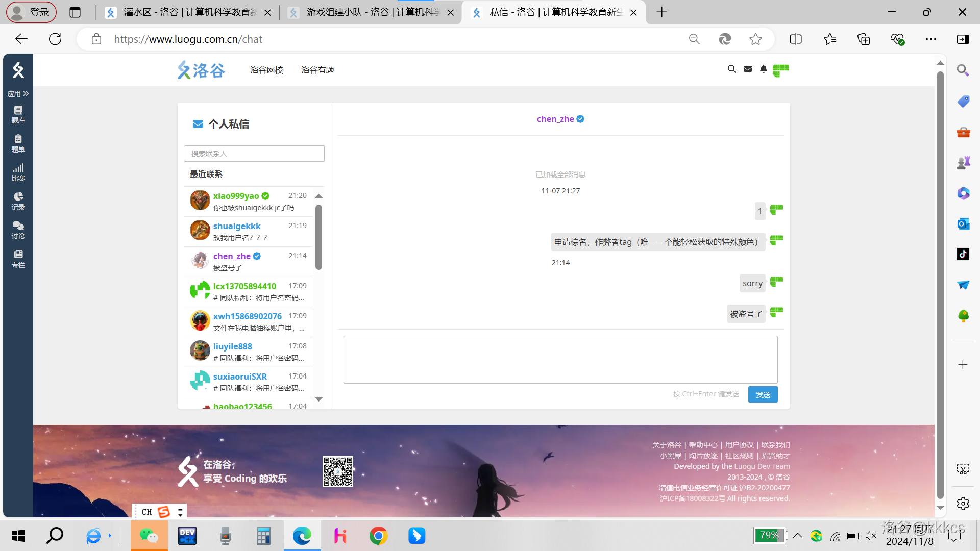This screenshot has height=551, width=980.
Task: Click the 搜索联系人 contact search field
Action: pos(254,154)
